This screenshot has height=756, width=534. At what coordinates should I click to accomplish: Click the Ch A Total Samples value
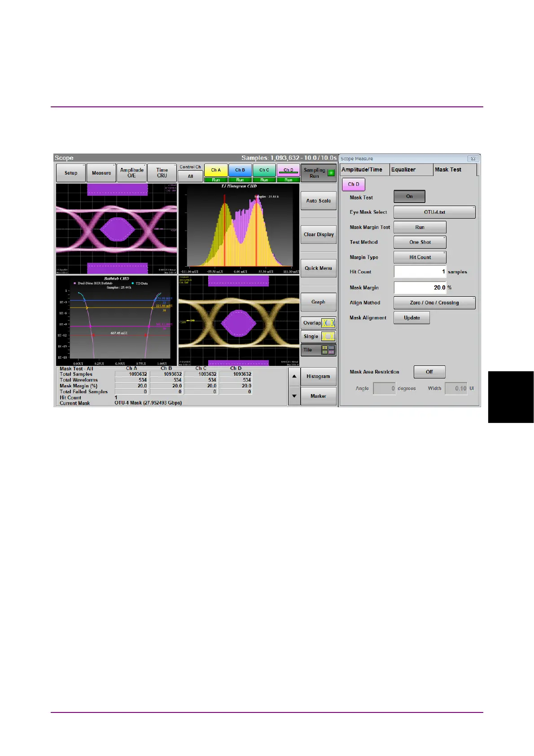[131, 374]
